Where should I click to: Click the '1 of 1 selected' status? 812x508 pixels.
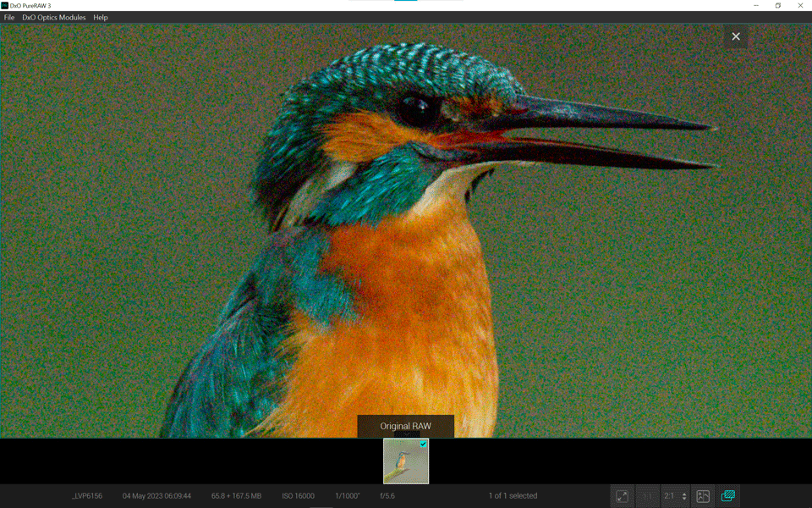click(x=513, y=496)
